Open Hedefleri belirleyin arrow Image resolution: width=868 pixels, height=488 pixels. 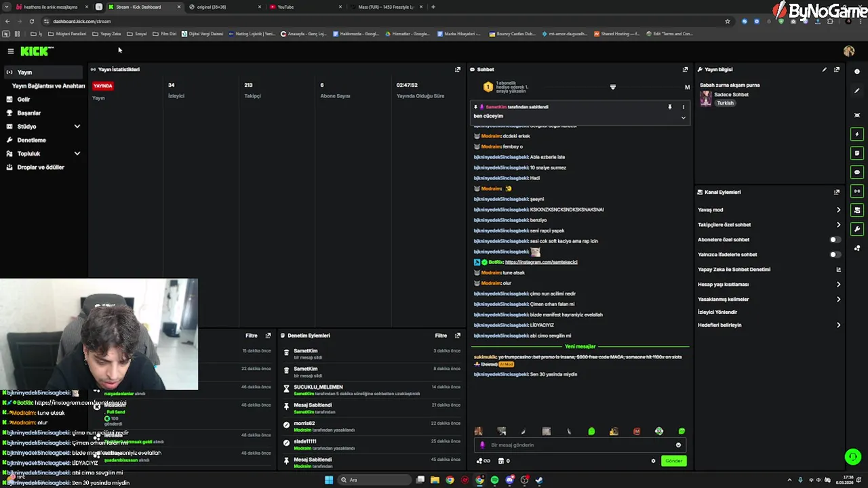tap(838, 325)
